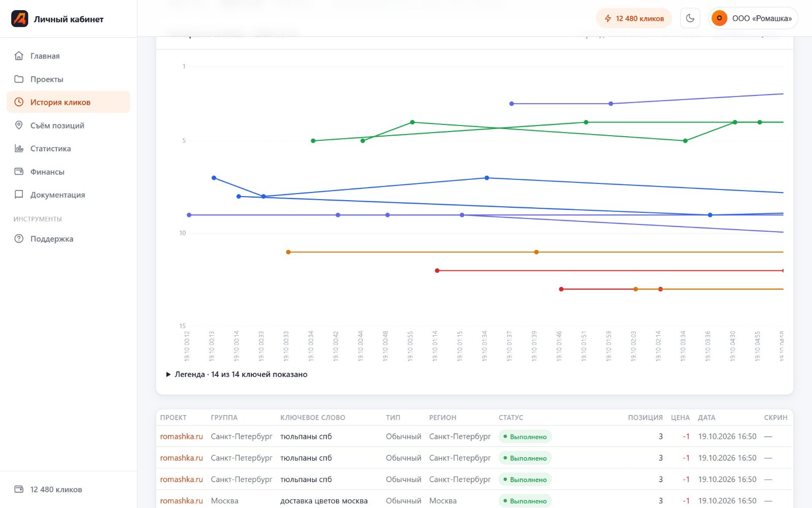Open the 12 480 кликов balance button
Viewport: 812px width, 508px height.
point(634,18)
